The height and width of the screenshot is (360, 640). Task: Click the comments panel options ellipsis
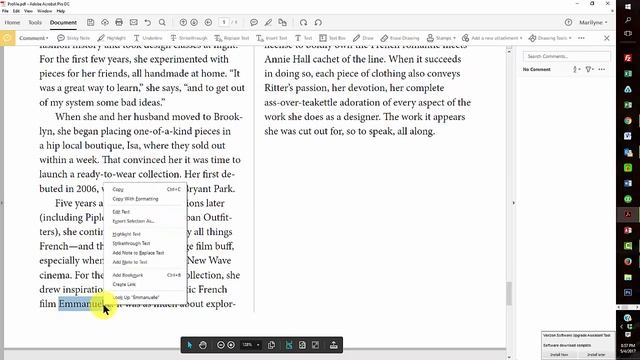coord(602,69)
